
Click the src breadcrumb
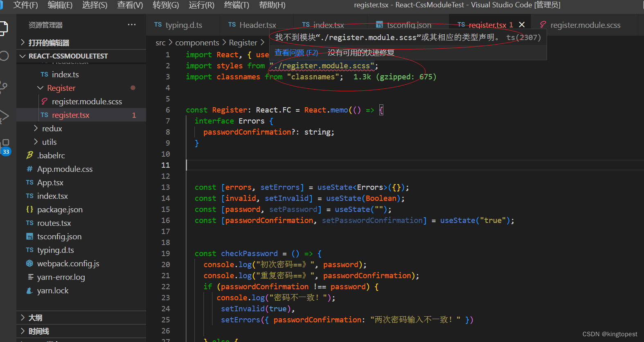pyautogui.click(x=160, y=43)
